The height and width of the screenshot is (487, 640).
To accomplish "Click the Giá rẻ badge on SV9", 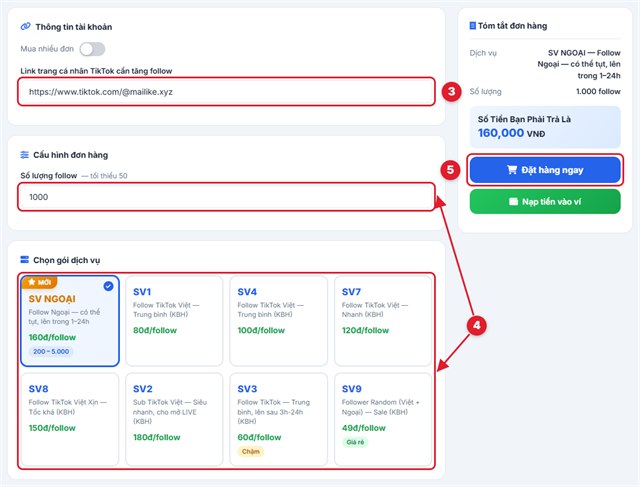I will point(355,442).
